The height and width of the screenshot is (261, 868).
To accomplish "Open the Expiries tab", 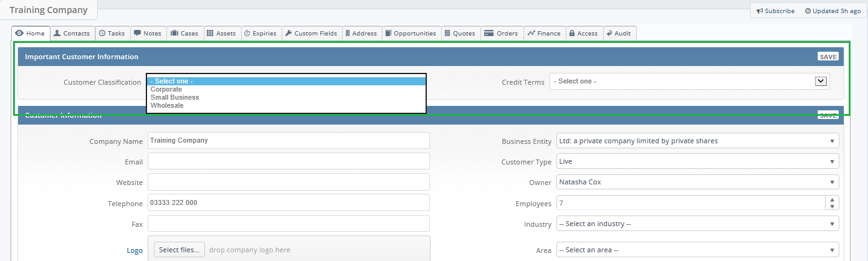I will (260, 33).
